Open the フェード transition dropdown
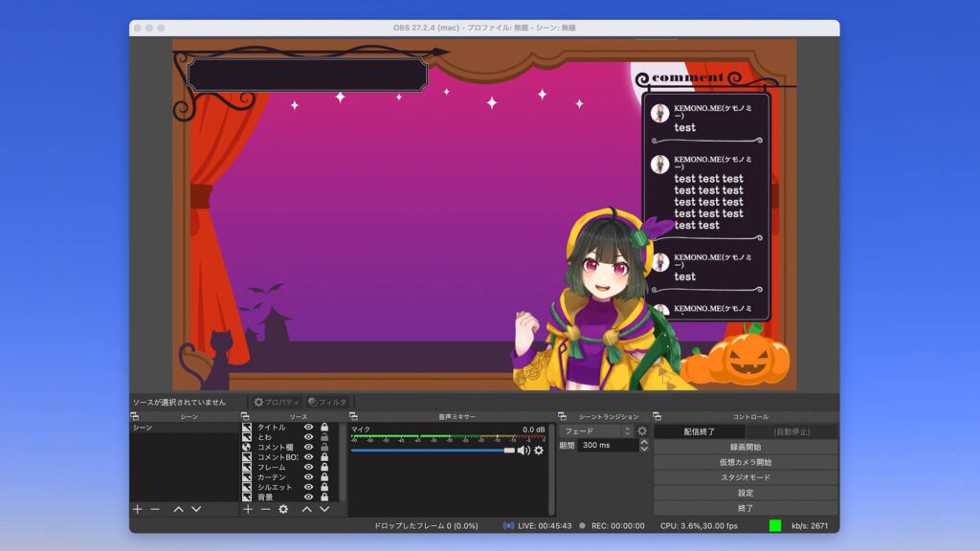The width and height of the screenshot is (980, 551). tap(593, 430)
